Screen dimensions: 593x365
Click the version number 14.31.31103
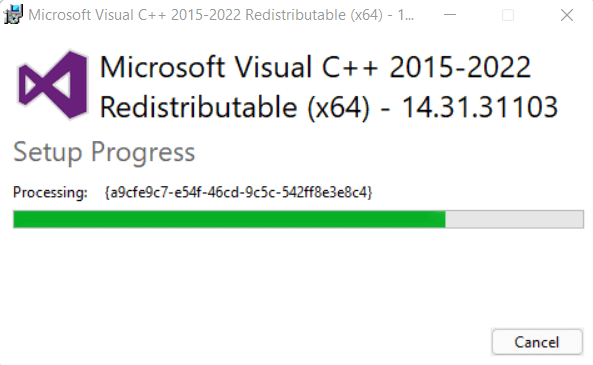point(479,107)
